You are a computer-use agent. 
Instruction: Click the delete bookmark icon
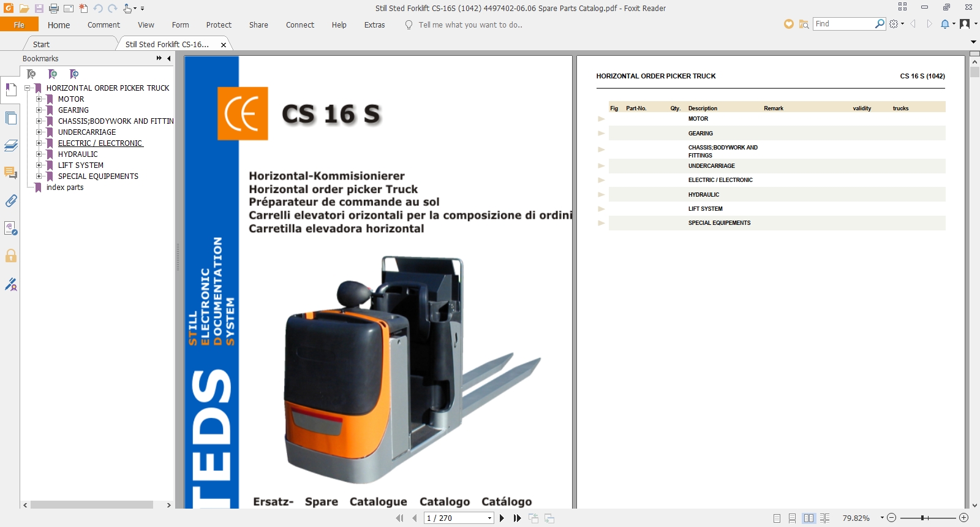31,74
